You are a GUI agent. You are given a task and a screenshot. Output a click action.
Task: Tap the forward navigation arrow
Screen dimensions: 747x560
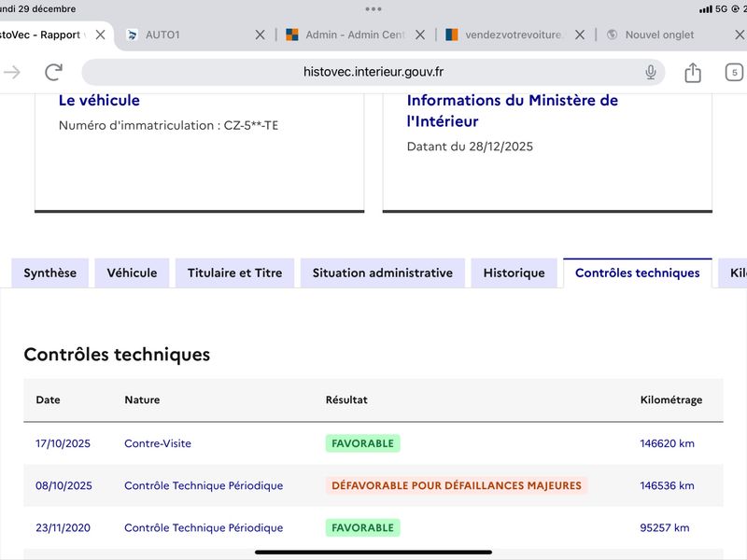[x=12, y=72]
